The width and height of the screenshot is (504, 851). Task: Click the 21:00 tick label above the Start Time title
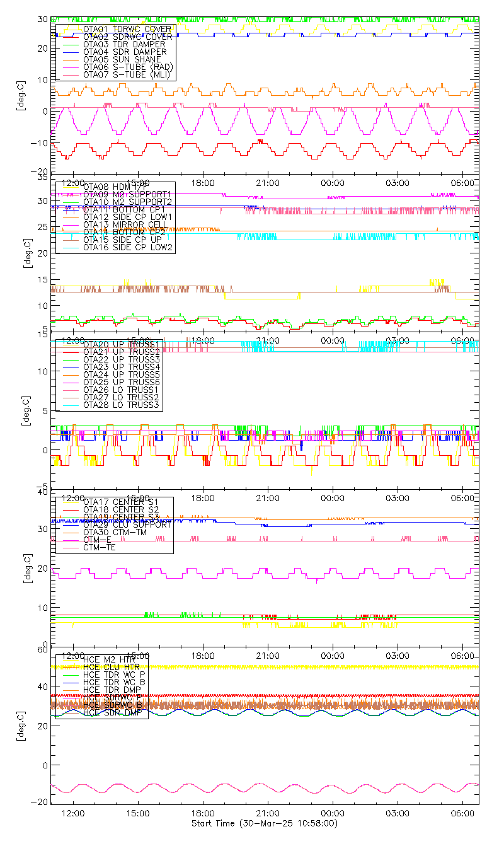[x=268, y=813]
